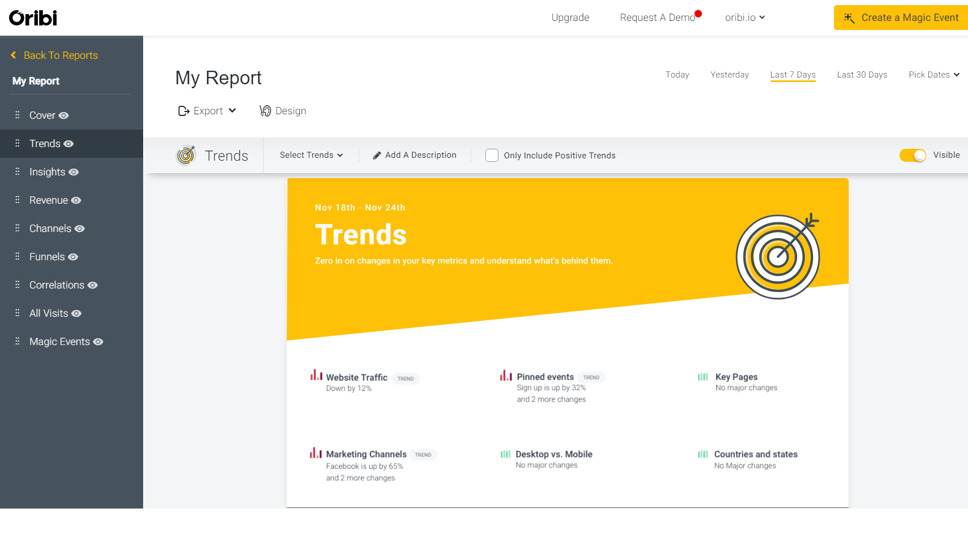Open the oribi.io account dropdown
Screen dimensions: 968x560
[x=745, y=18]
